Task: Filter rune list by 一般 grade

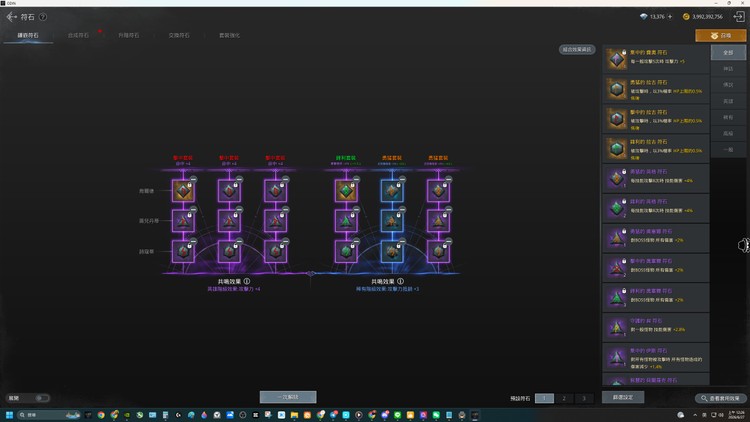Action: [728, 150]
